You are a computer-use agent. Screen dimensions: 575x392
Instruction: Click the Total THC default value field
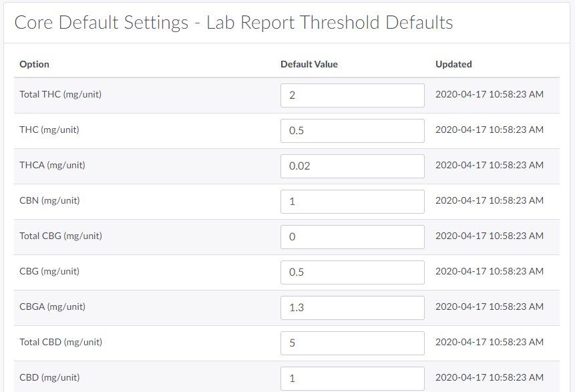(x=352, y=95)
